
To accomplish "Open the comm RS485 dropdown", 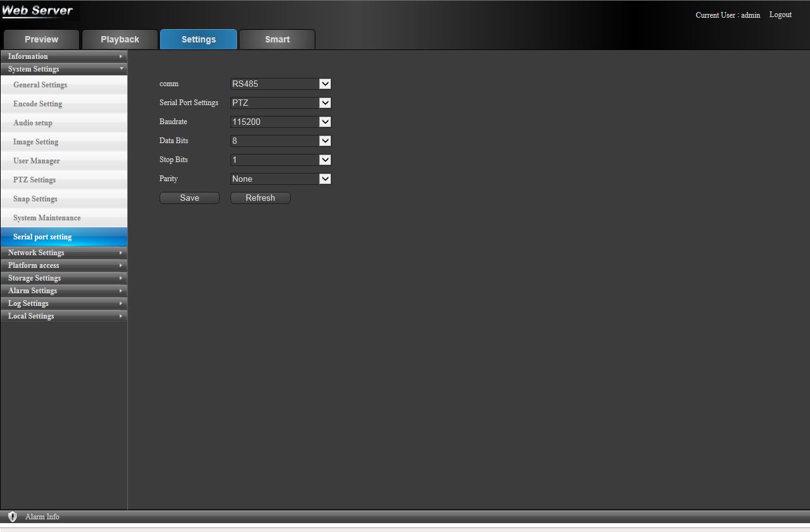I will (281, 84).
